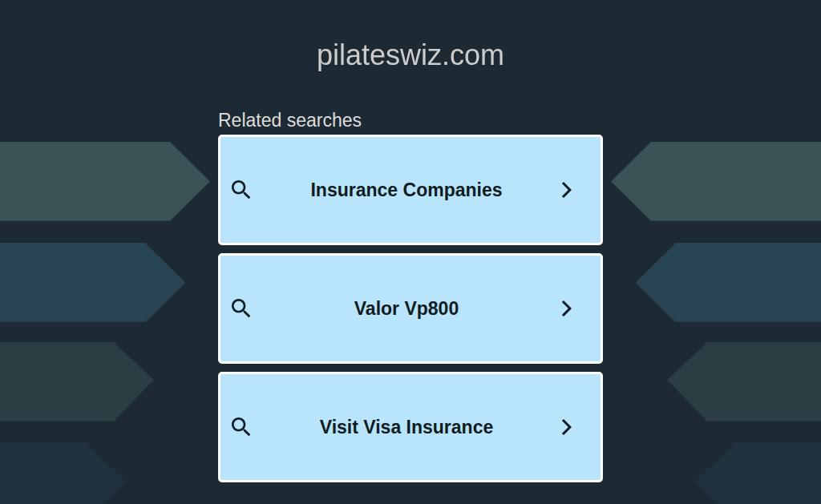Click the search icon beside Insurance Companies
Image resolution: width=821 pixels, height=504 pixels.
click(x=241, y=190)
